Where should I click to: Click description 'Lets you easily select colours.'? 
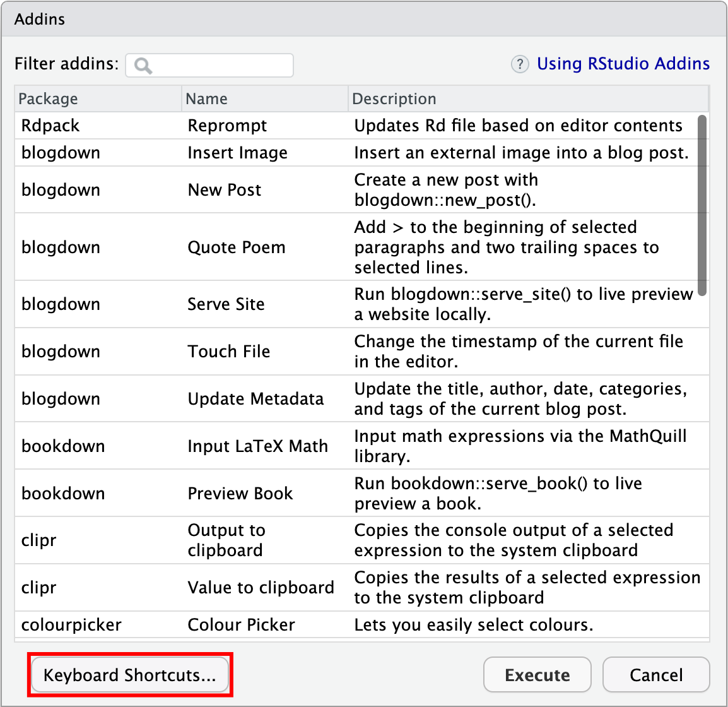[474, 625]
